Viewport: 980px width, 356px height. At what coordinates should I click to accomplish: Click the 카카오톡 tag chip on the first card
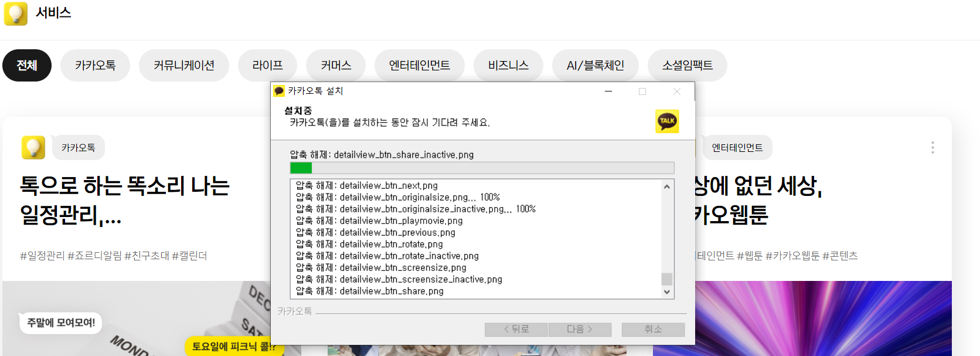tap(78, 148)
